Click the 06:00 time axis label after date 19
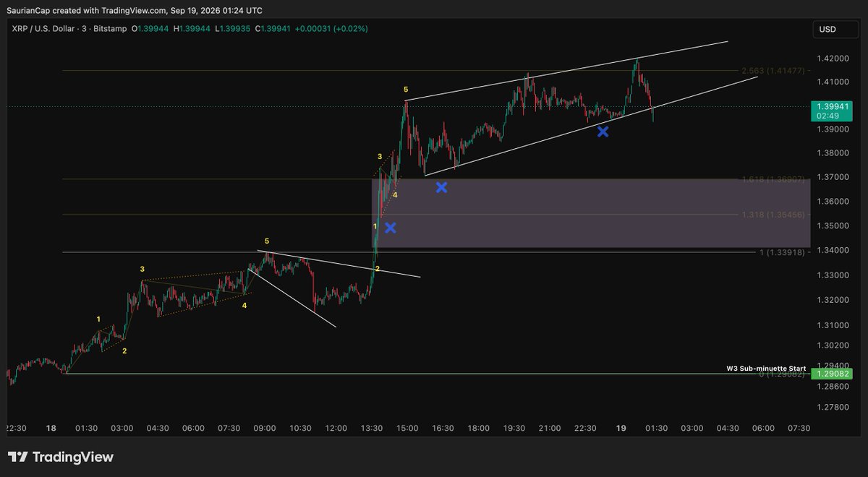868x477 pixels. (x=763, y=429)
